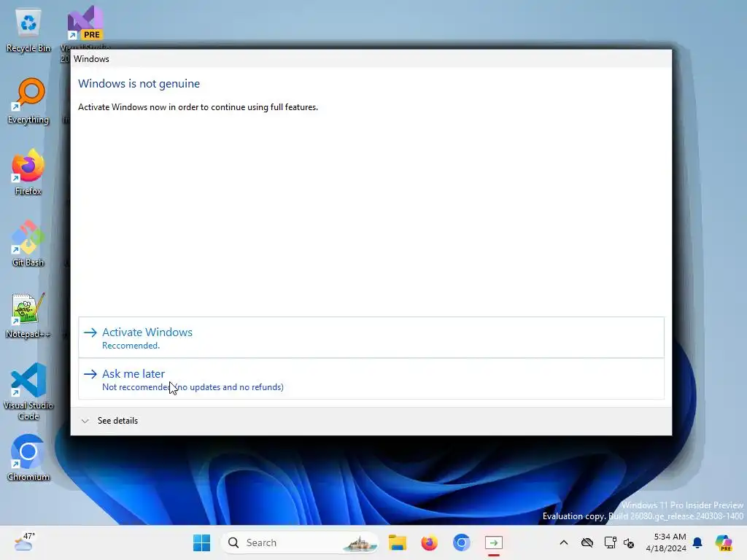This screenshot has width=747, height=560.
Task: Open the Git Bash desktop shortcut
Action: [28, 244]
